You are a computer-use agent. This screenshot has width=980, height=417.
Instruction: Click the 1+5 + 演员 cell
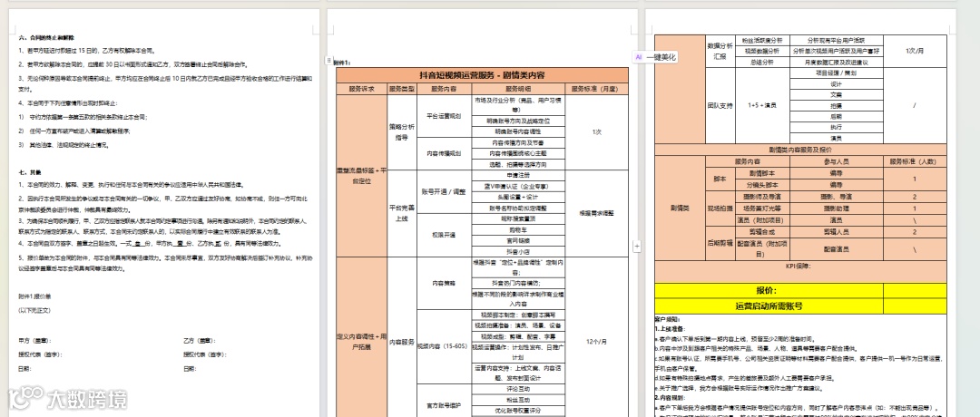[x=760, y=105]
